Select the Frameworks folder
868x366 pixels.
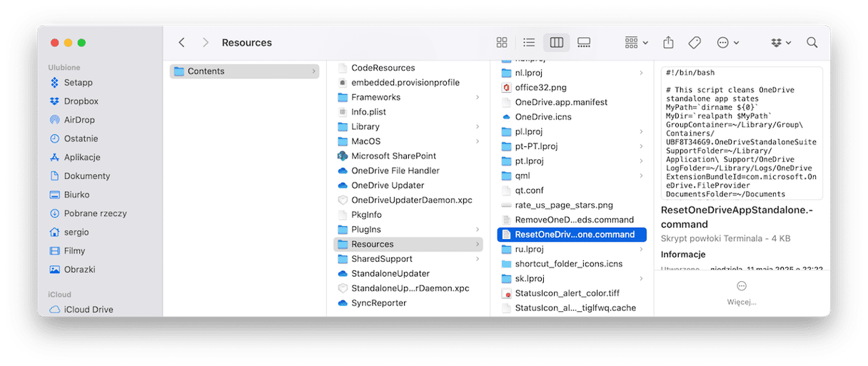tap(375, 97)
